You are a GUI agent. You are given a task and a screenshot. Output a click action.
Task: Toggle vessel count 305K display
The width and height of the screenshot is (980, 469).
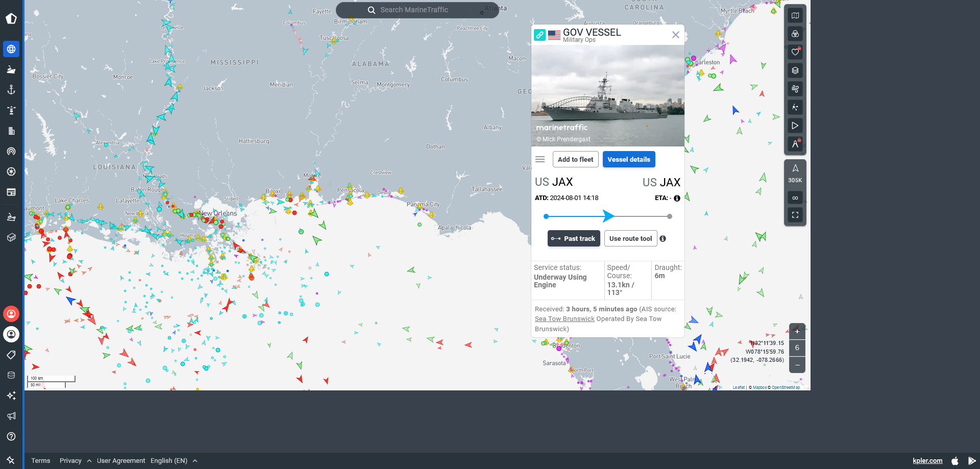click(795, 174)
